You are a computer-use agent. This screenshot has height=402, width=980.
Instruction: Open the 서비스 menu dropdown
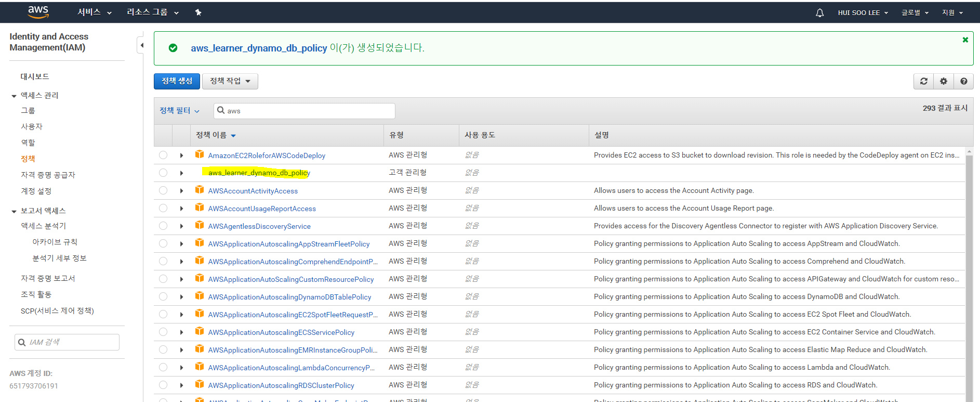pos(95,12)
